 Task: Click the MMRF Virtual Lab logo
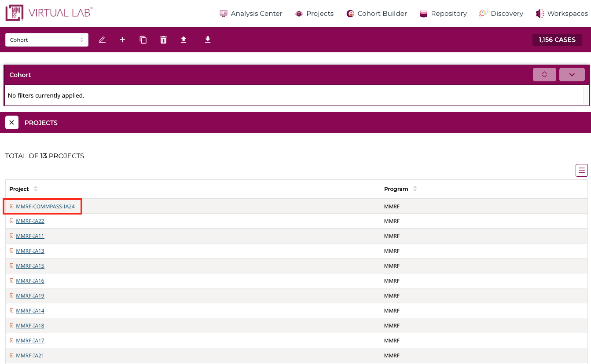pos(49,13)
